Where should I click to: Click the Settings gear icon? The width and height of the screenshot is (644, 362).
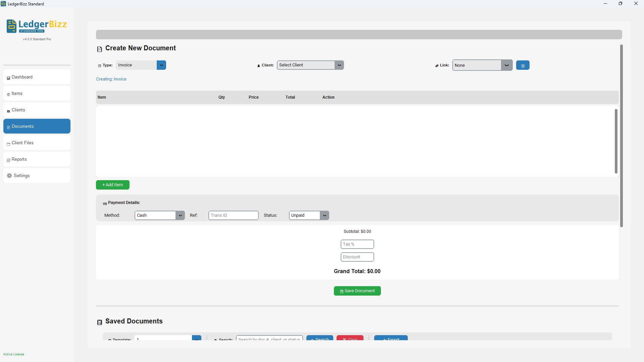(x=9, y=176)
